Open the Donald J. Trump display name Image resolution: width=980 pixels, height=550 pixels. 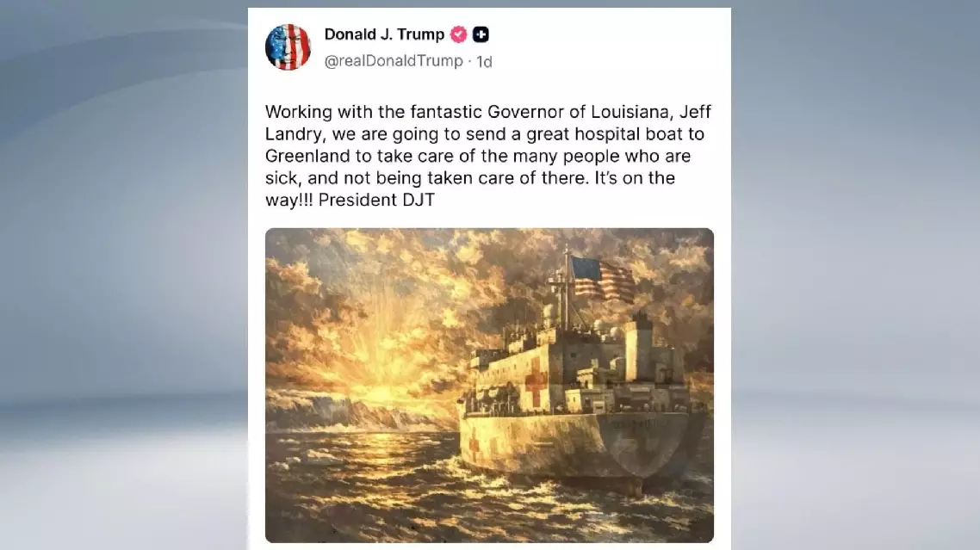click(384, 34)
